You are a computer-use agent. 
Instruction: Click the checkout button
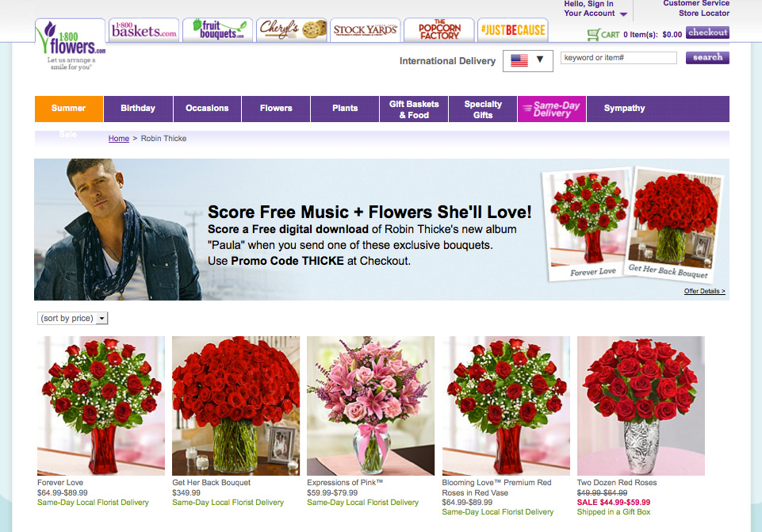pyautogui.click(x=707, y=33)
